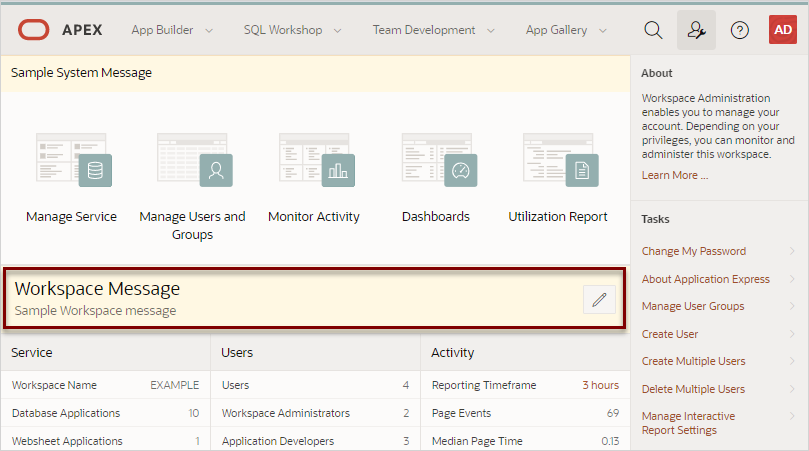This screenshot has width=809, height=451.
Task: Open the Administration user-wrench icon
Action: click(696, 30)
